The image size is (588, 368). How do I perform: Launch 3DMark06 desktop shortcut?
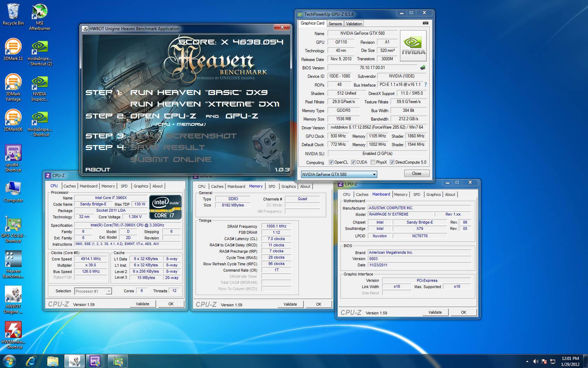(13, 121)
